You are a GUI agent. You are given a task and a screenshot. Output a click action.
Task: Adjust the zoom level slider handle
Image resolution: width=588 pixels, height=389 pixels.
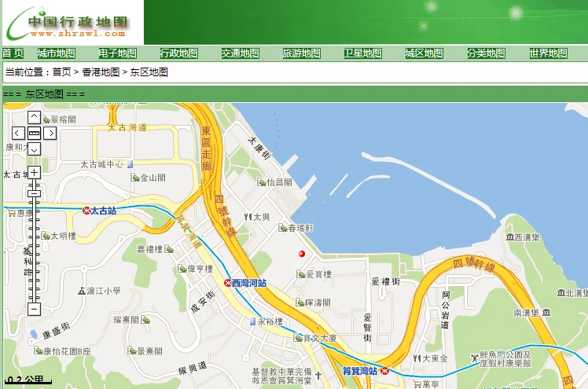pos(34,193)
